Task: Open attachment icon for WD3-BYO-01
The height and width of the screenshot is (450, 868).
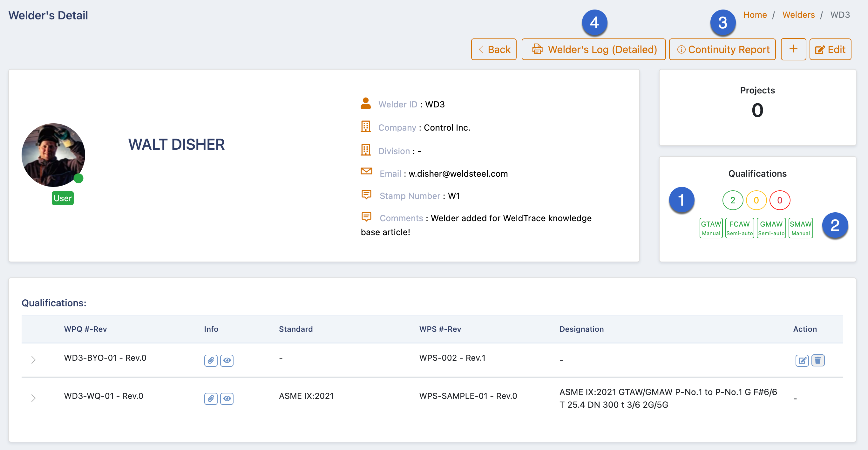Action: pyautogui.click(x=211, y=360)
